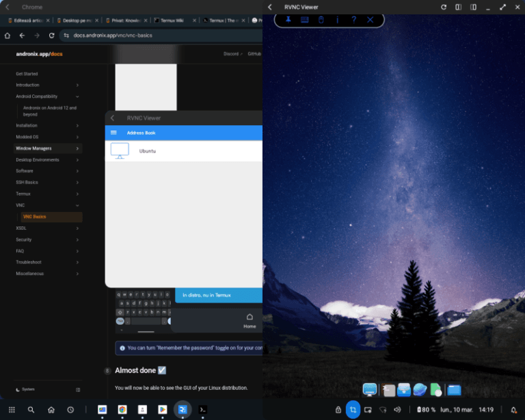
Task: Open the file manager folder in remote dock
Action: coord(454,390)
